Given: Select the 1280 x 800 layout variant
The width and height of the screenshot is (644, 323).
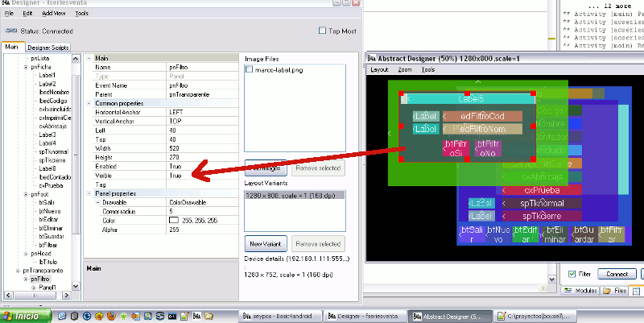Looking at the screenshot, I should [295, 196].
